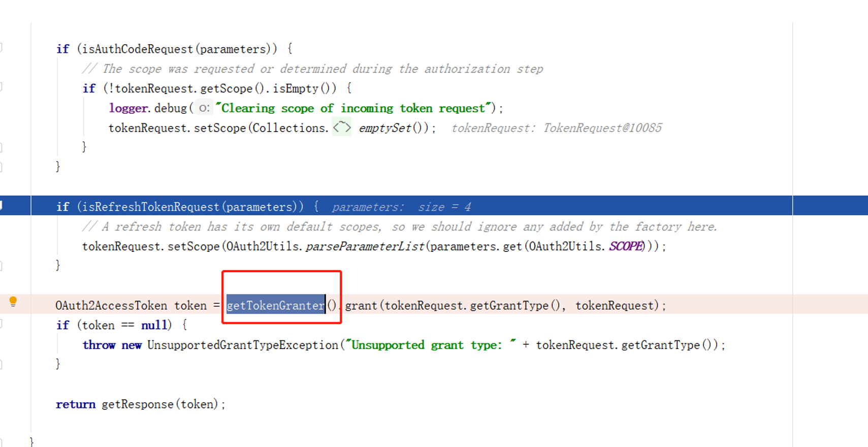Click parameters argument inside isRefreshTokenRequest
868x447 pixels.
pyautogui.click(x=260, y=207)
